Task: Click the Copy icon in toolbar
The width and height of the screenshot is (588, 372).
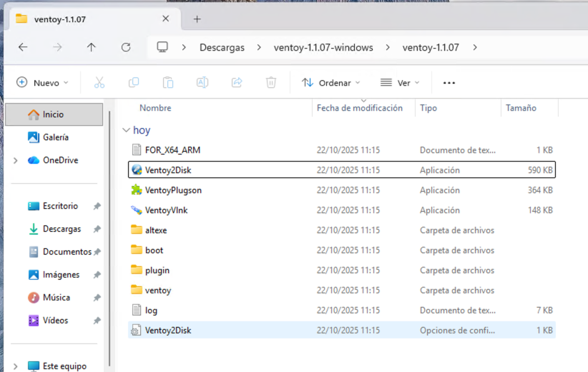Action: coord(133,83)
